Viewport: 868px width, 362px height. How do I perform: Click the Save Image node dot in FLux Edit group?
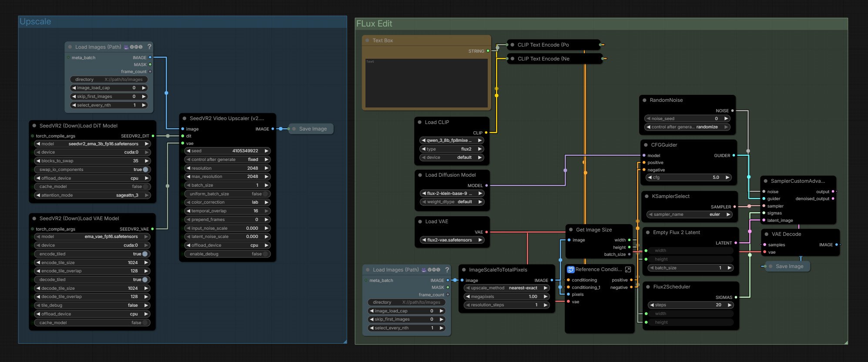tap(771, 266)
